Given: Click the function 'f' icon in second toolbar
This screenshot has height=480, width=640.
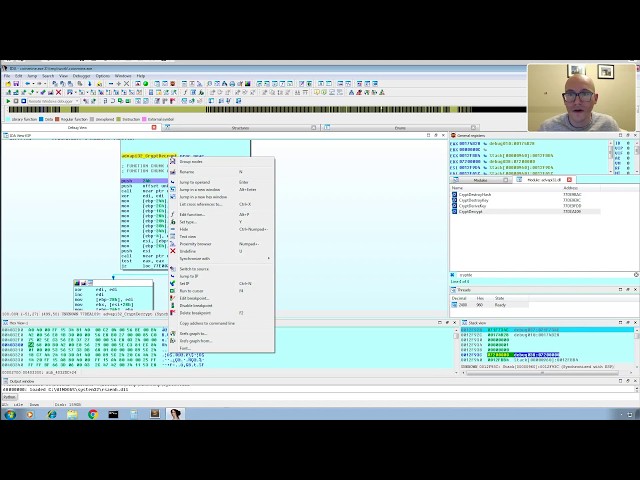Looking at the screenshot, I should 185,92.
